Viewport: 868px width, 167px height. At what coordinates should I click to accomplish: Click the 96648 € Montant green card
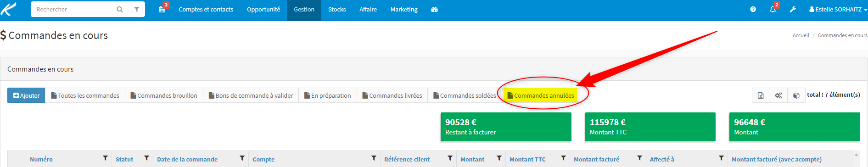[795, 127]
